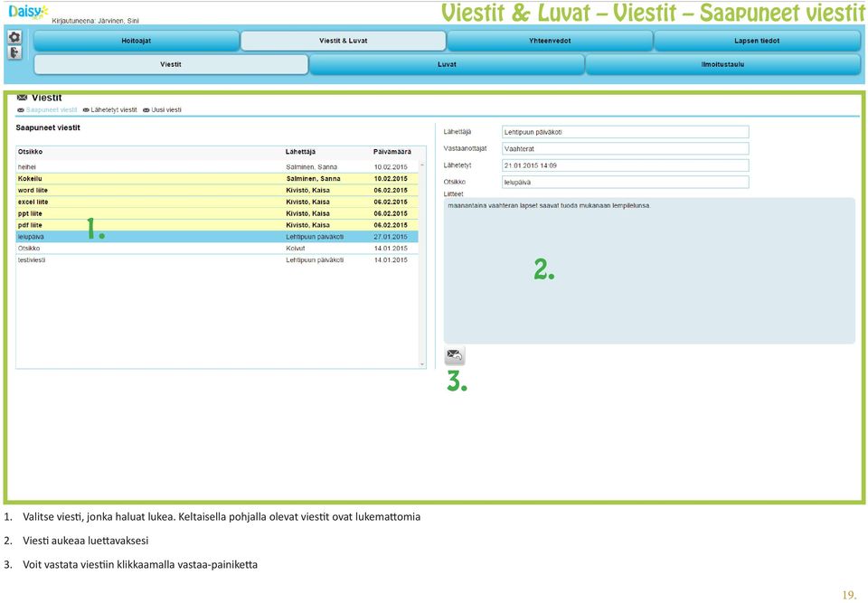
Task: Click the message list scrollbar down arrow
Action: coord(422,364)
